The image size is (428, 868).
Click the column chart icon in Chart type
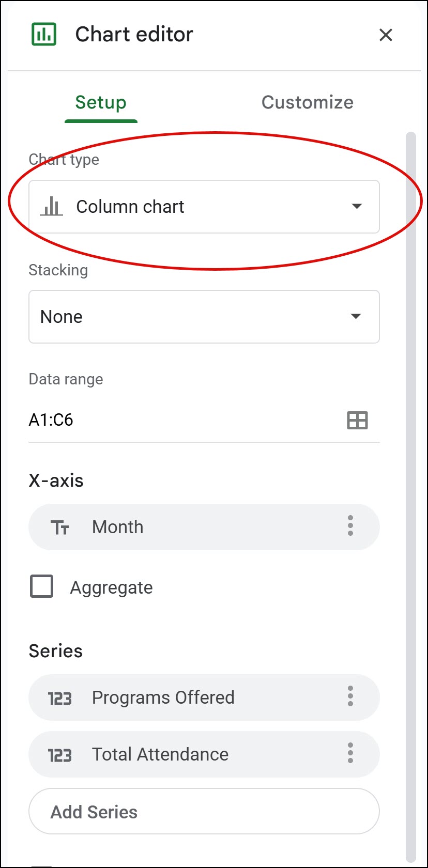[x=51, y=207]
